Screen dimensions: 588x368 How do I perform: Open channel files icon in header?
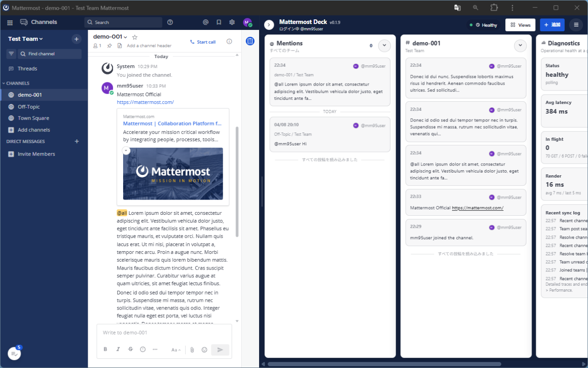pos(119,46)
